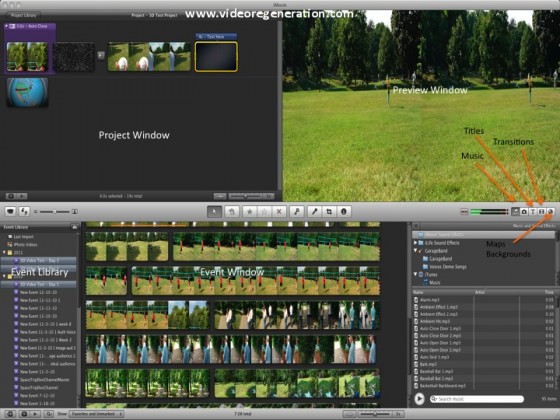
Task: Select the SpaceTripDocChannel event
Action: pos(39,388)
